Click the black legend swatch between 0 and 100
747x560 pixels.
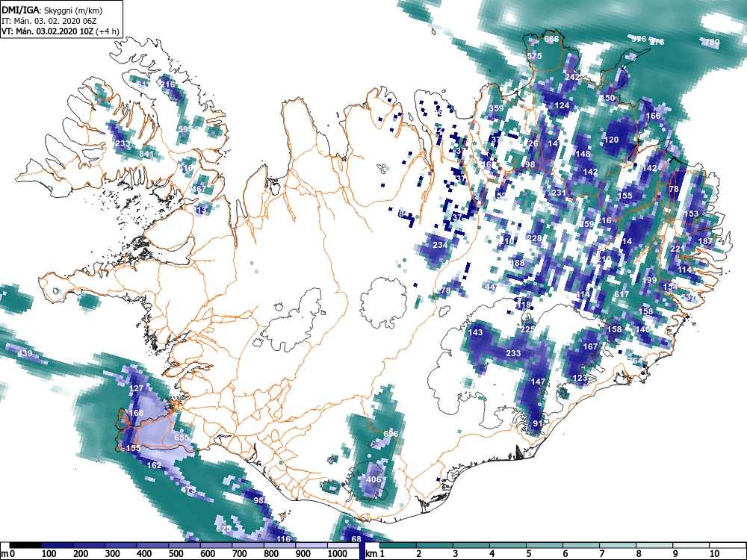pyautogui.click(x=25, y=545)
